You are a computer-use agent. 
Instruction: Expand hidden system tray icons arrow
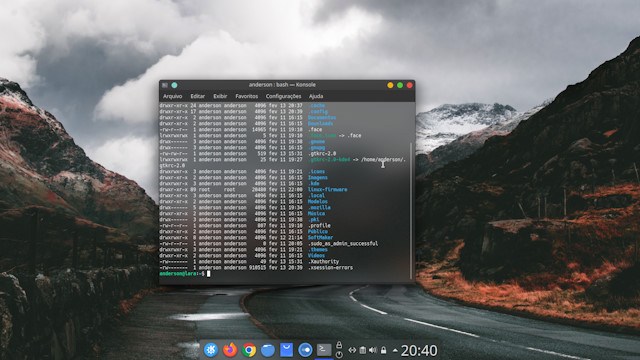click(395, 350)
